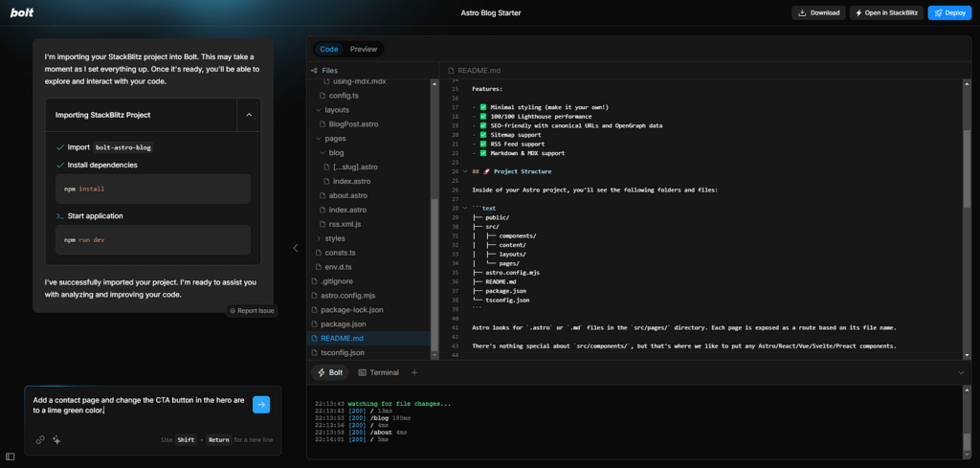Select the Bolt tab in bottom panel
The image size is (980, 468).
pyautogui.click(x=330, y=372)
